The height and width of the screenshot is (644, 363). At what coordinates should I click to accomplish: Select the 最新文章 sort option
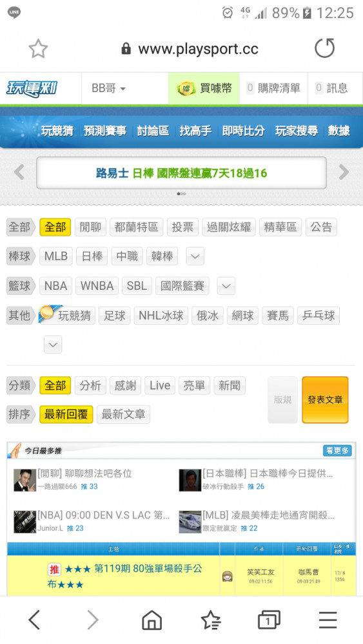click(123, 414)
